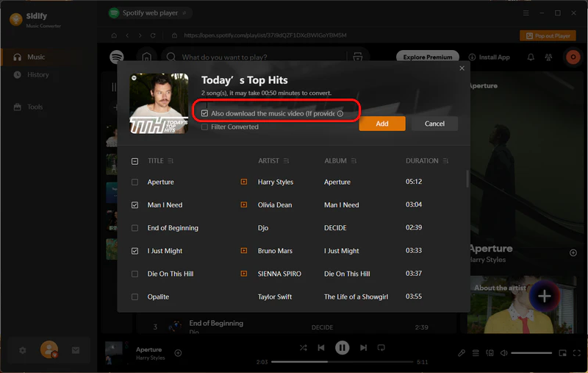Navigate forward in the embedded browser
Viewport: 588px width, 373px height.
tap(140, 35)
